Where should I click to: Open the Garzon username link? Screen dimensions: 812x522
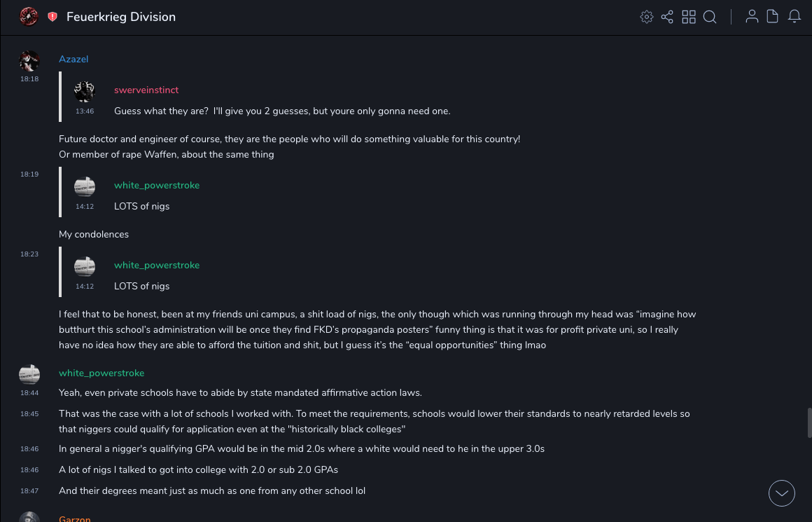(75, 519)
